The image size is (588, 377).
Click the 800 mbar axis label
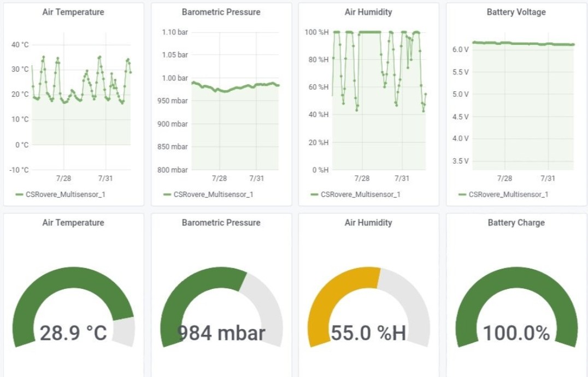coord(173,170)
